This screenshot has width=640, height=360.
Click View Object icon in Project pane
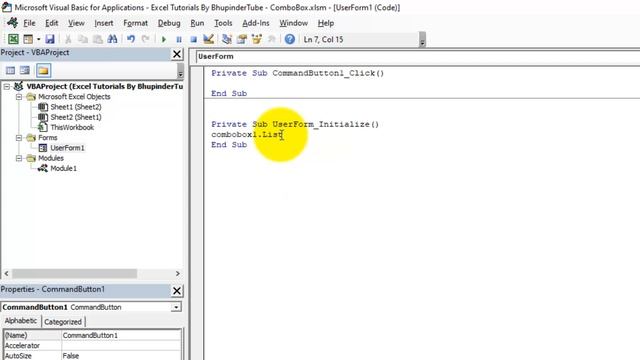(x=25, y=71)
